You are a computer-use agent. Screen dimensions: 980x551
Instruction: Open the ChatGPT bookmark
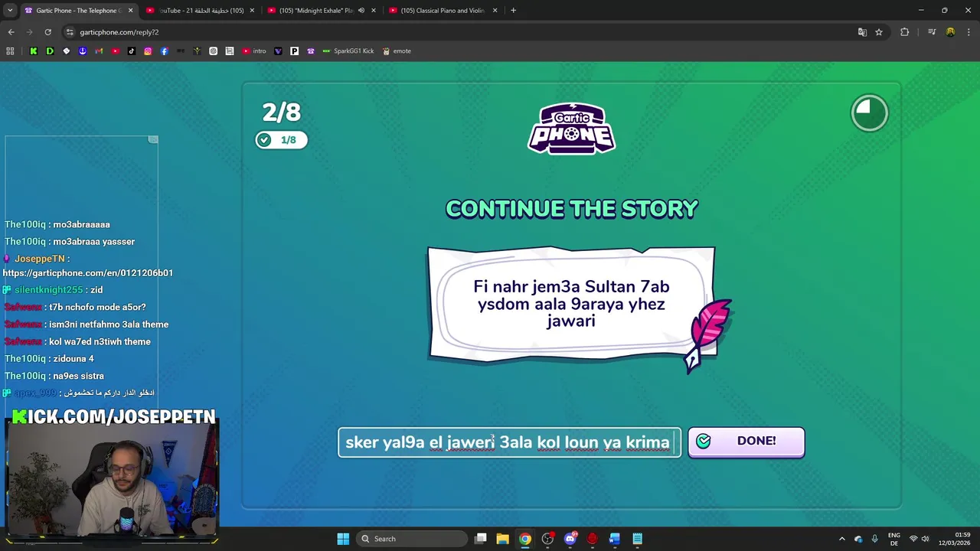click(213, 51)
